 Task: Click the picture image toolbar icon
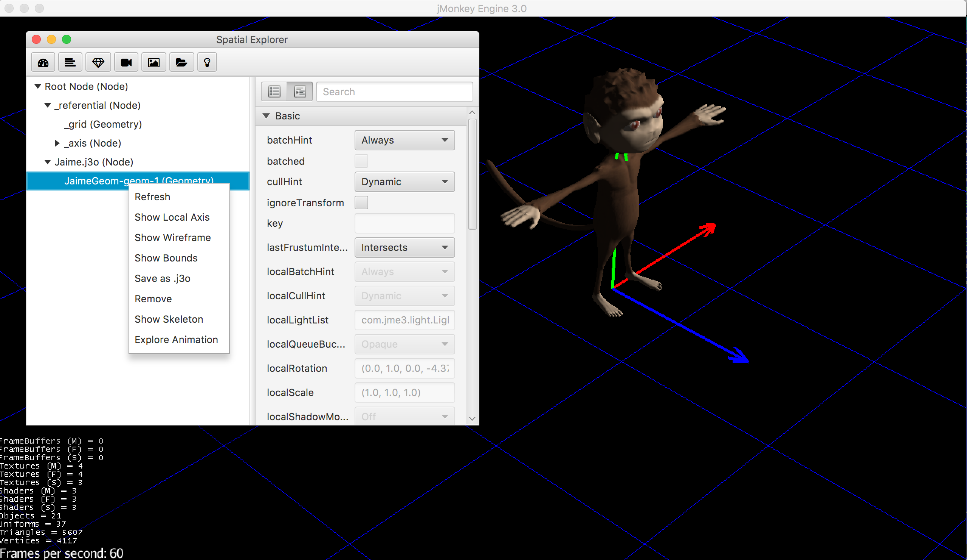[x=154, y=62]
